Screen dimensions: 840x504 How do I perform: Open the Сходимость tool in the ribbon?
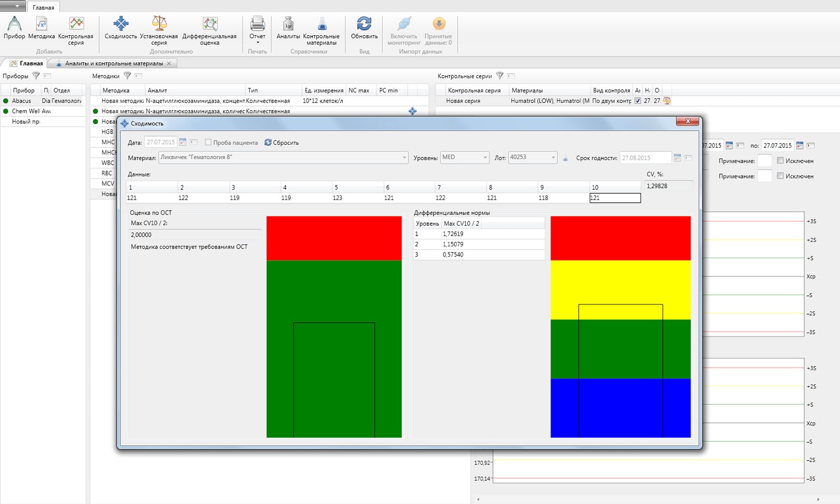120,28
